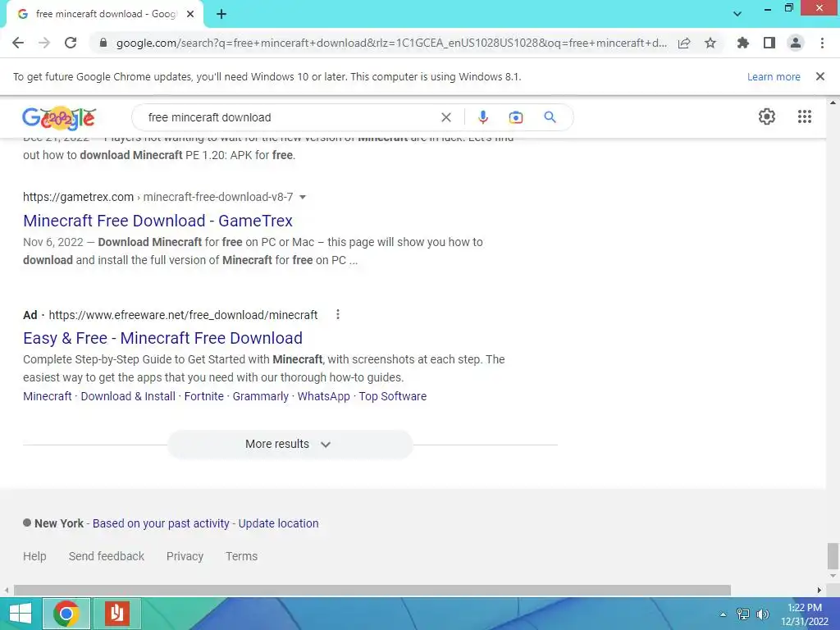Image resolution: width=840 pixels, height=630 pixels.
Task: Open the profile avatar menu
Action: pos(796,43)
